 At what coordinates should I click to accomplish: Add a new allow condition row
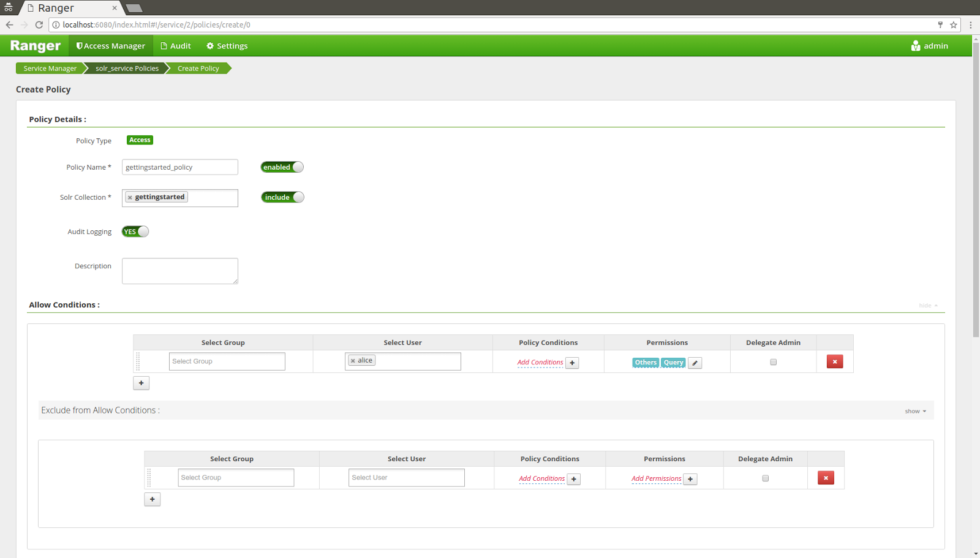[x=141, y=383]
